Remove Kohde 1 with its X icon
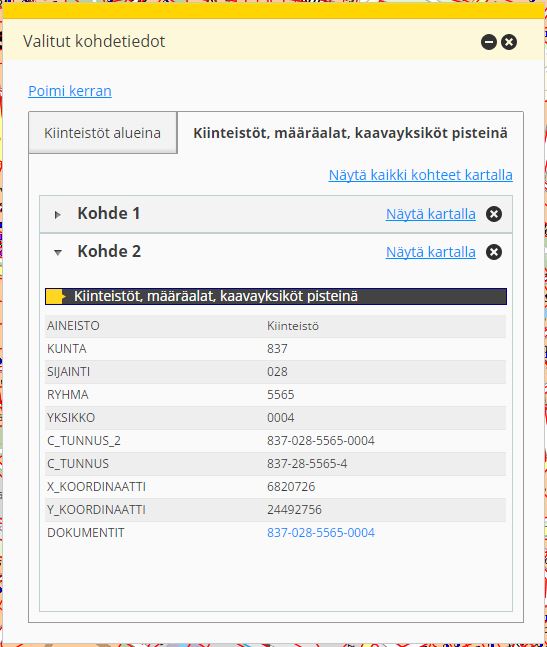The height and width of the screenshot is (647, 547). 494,214
